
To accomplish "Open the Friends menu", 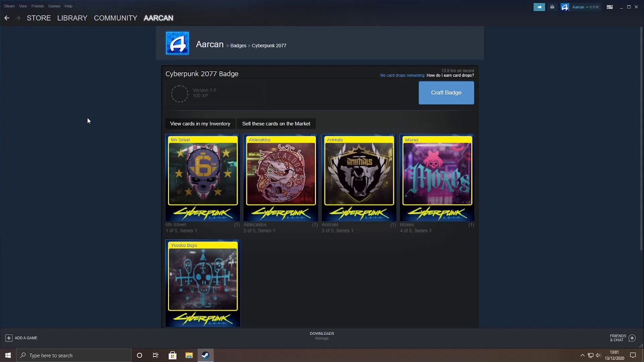I will point(38,6).
